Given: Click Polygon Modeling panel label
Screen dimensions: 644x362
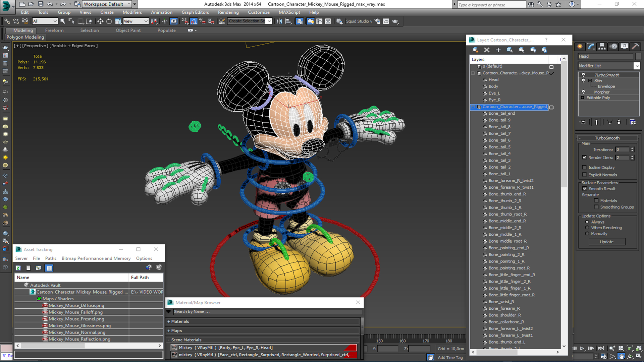Looking at the screenshot, I should 25,37.
